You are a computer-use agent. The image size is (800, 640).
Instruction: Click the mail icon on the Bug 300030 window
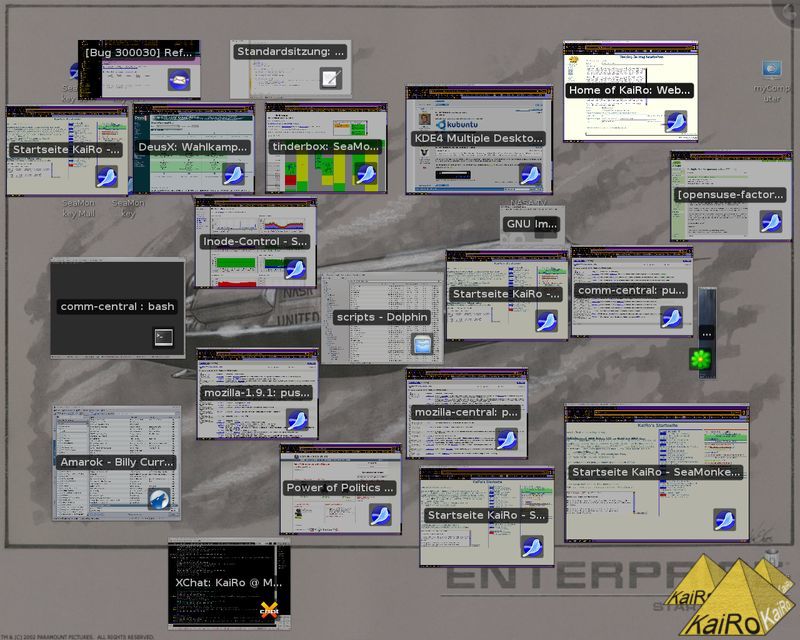pos(179,80)
